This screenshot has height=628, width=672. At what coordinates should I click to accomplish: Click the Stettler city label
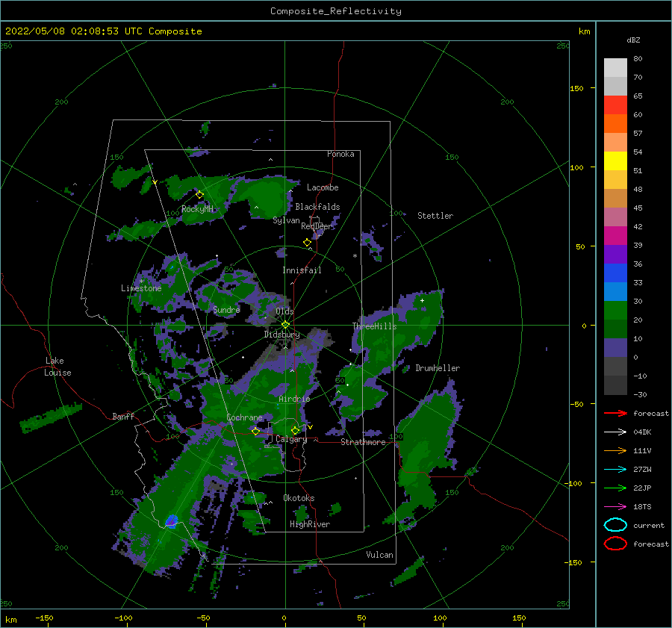click(435, 216)
